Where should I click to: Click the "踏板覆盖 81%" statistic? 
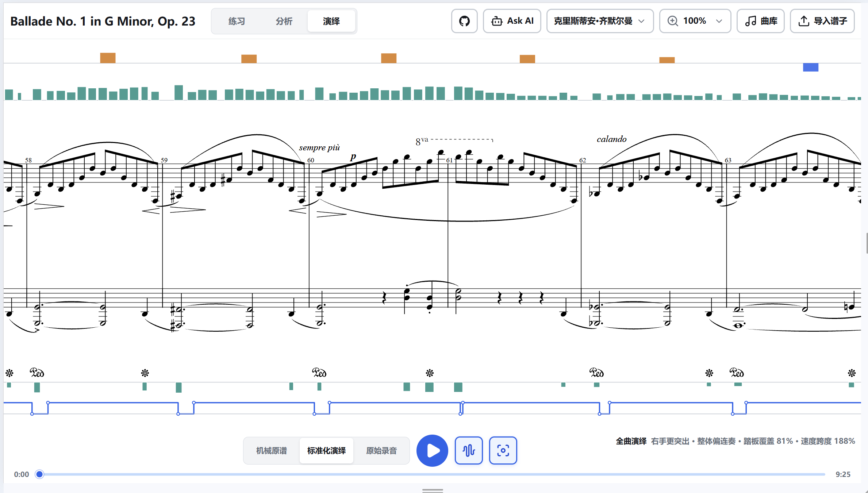(768, 441)
